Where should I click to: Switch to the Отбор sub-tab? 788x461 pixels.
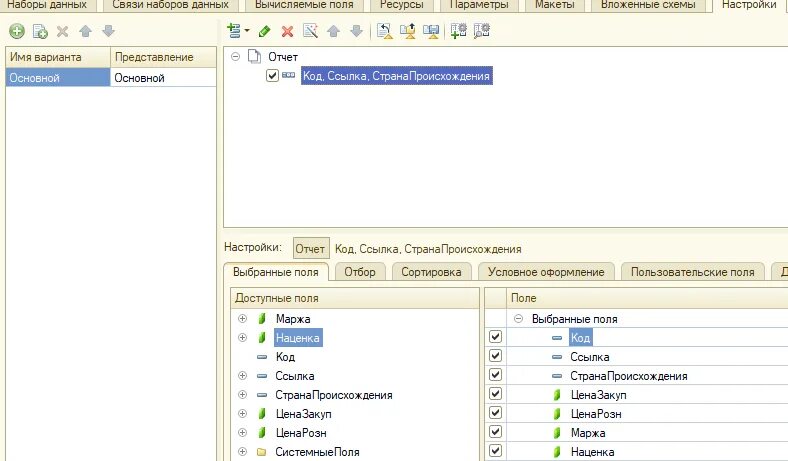(360, 272)
